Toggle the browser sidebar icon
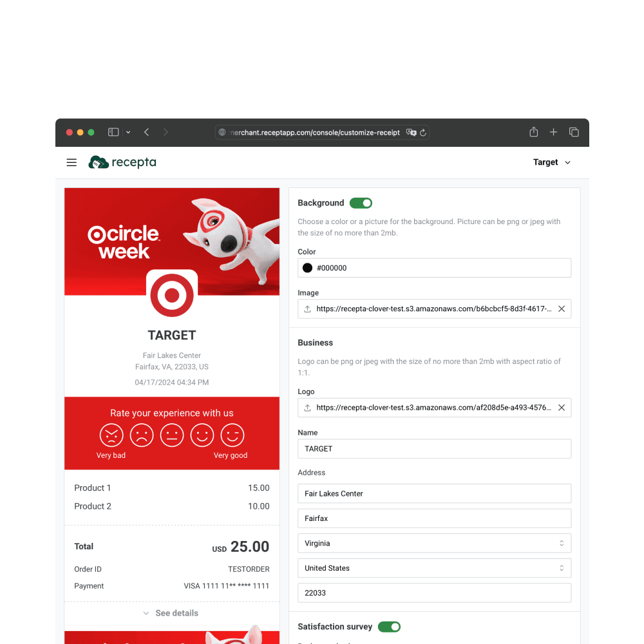Viewport: 644px width, 644px height. coord(113,132)
